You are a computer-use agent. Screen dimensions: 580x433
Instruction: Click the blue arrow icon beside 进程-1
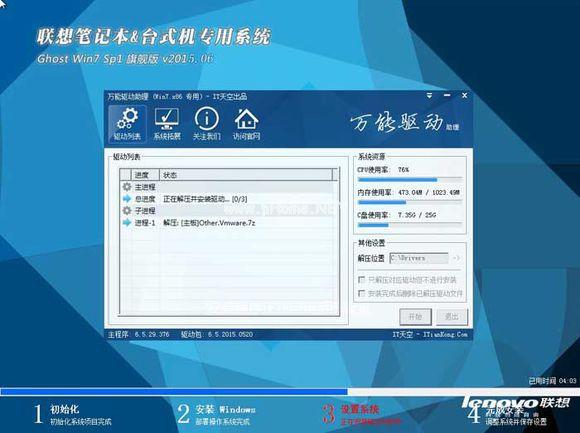[x=127, y=222]
